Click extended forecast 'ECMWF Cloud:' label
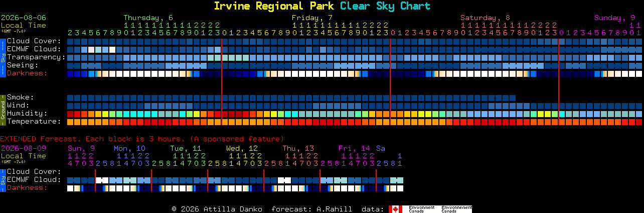This screenshot has height=213, width=644. [x=34, y=180]
